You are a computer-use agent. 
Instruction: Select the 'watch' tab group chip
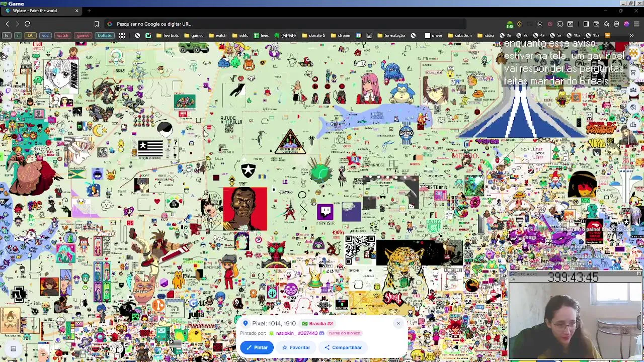coord(62,36)
